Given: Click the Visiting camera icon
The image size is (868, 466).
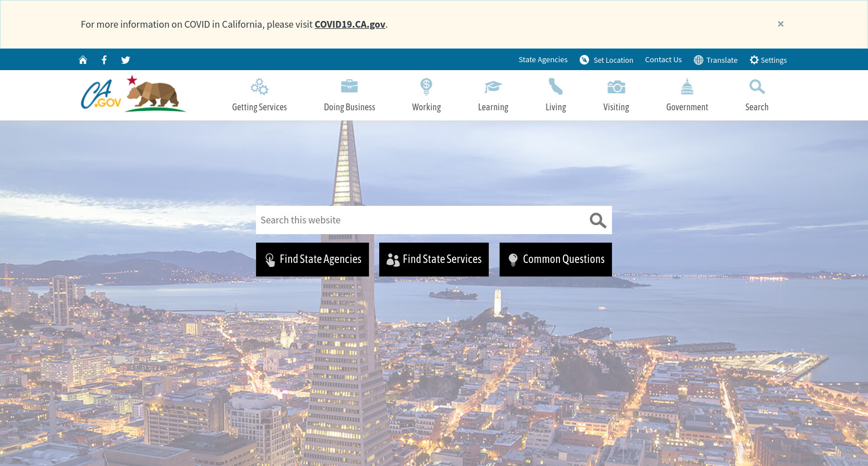Looking at the screenshot, I should (x=616, y=87).
